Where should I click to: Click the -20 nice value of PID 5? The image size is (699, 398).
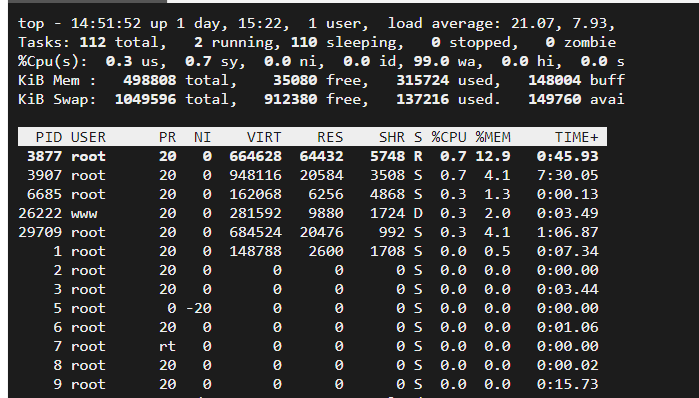point(198,308)
